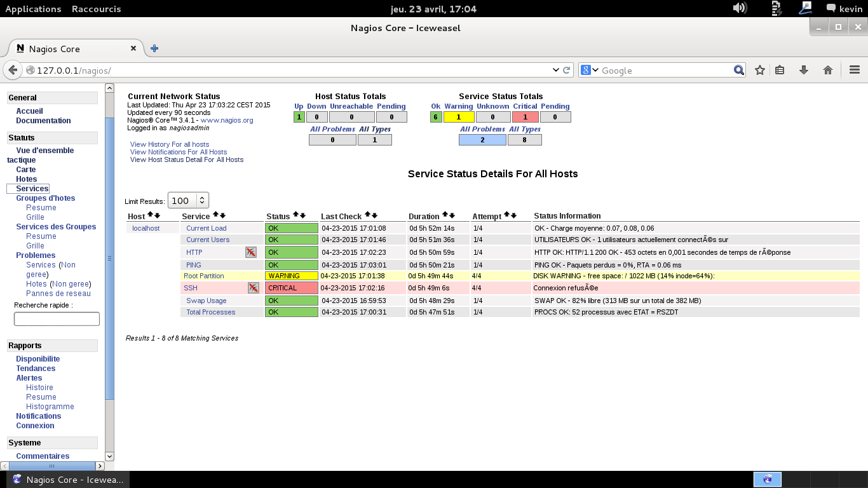Open the Hotes link under Statuts
This screenshot has width=868, height=488.
(x=27, y=179)
